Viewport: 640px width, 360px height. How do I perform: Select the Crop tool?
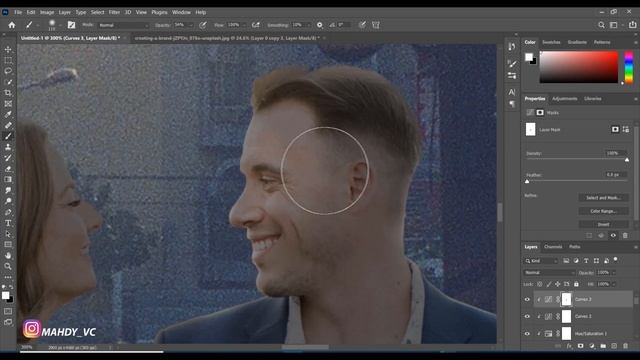pos(8,93)
